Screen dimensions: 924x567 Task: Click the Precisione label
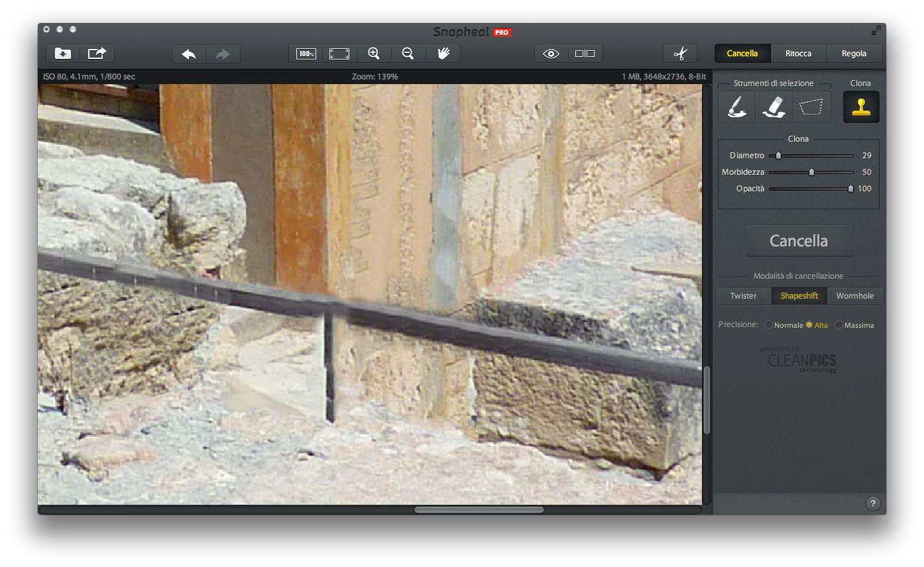coord(739,325)
